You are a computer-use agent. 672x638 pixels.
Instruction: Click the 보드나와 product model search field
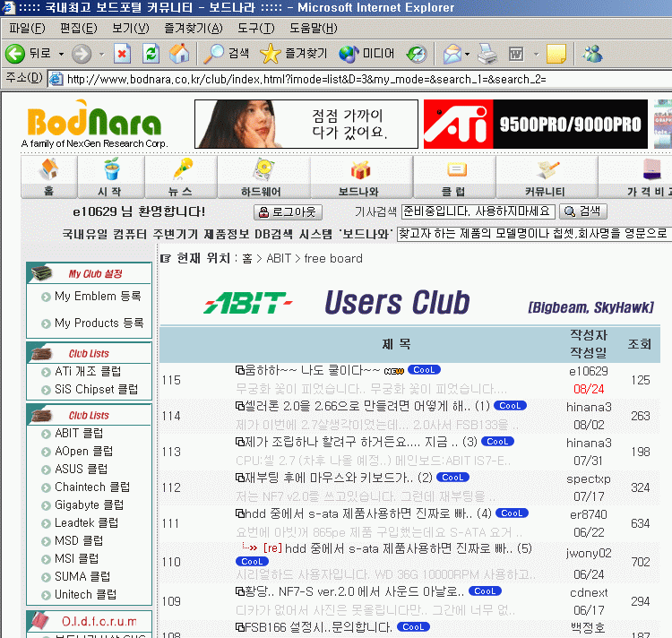coord(534,234)
